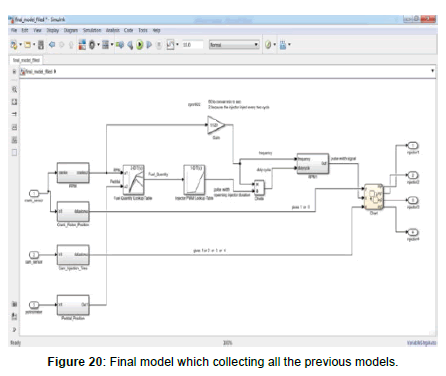Viewport: 446px width, 376px height.
Task: Click the solver link in the status bar
Action: 421,343
